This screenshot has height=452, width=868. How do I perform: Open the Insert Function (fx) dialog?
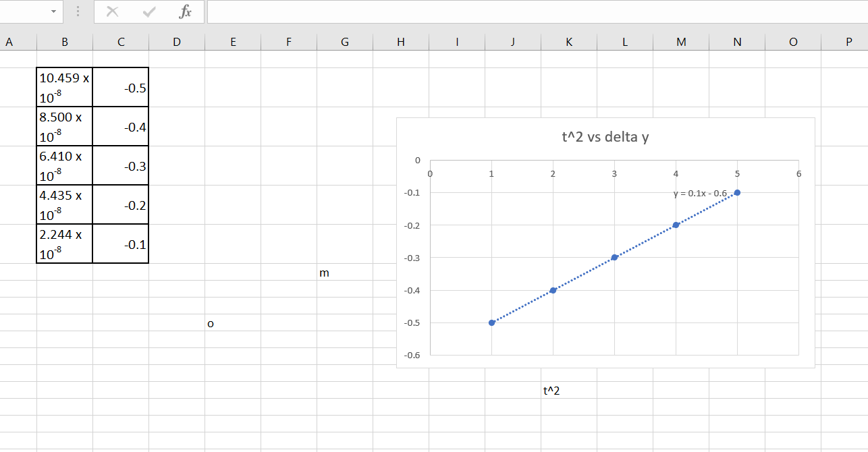pyautogui.click(x=184, y=11)
